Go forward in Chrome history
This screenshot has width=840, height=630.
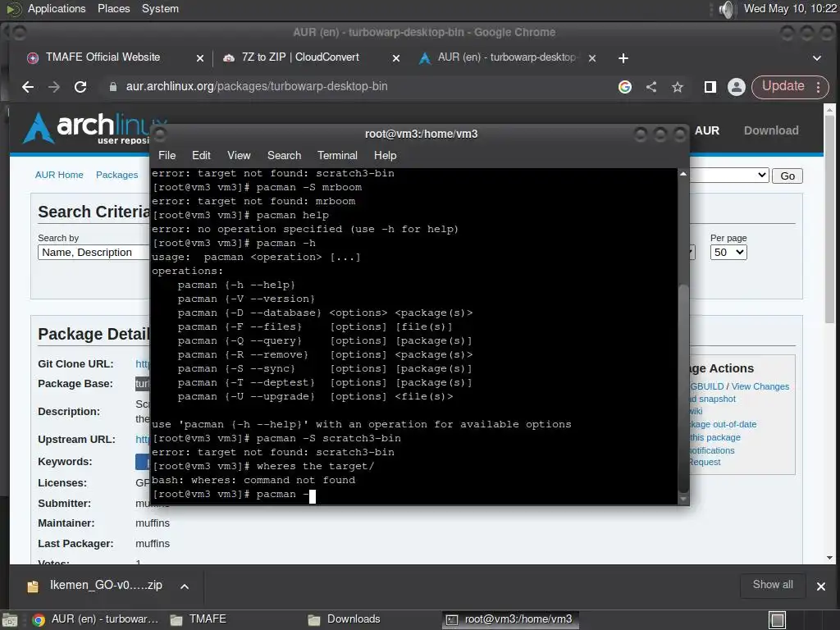[x=53, y=87]
